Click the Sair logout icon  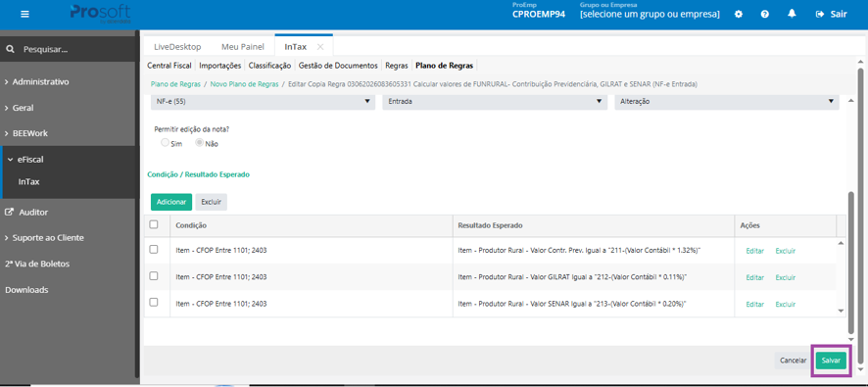(820, 15)
